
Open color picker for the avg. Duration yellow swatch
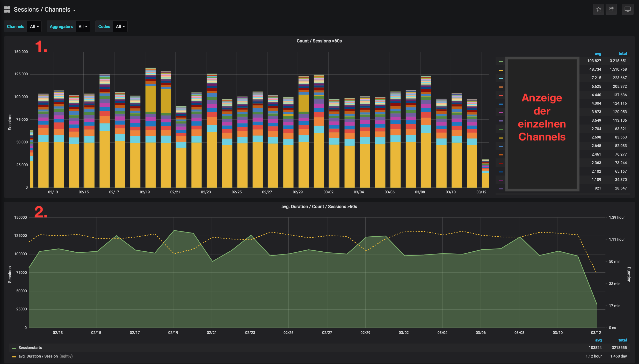(x=14, y=357)
